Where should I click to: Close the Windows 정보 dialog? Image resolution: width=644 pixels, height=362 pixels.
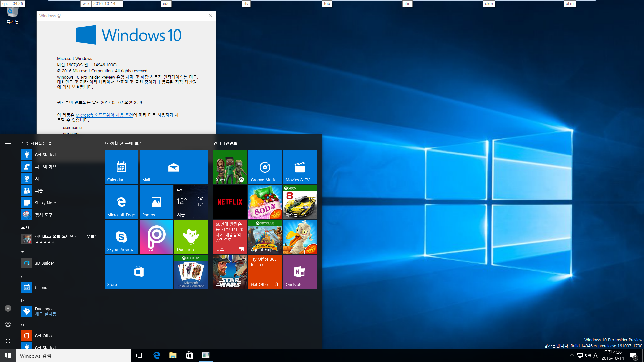(x=211, y=16)
